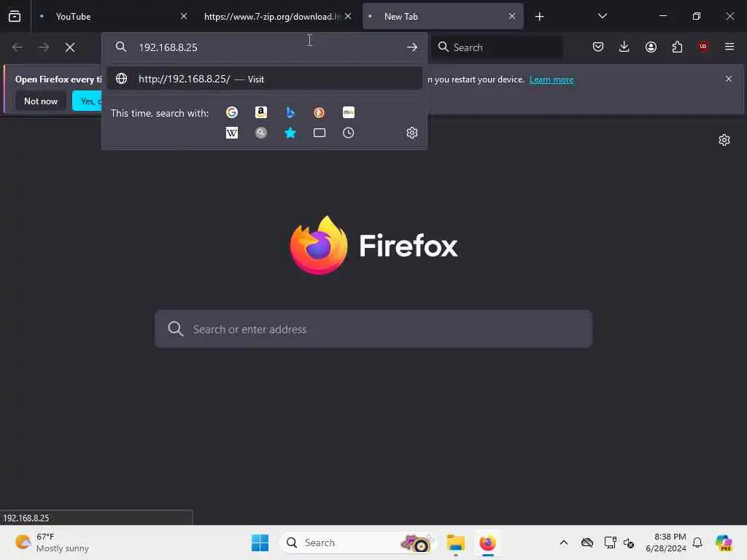
Task: Open the weather widget showing 67°F
Action: click(x=53, y=542)
